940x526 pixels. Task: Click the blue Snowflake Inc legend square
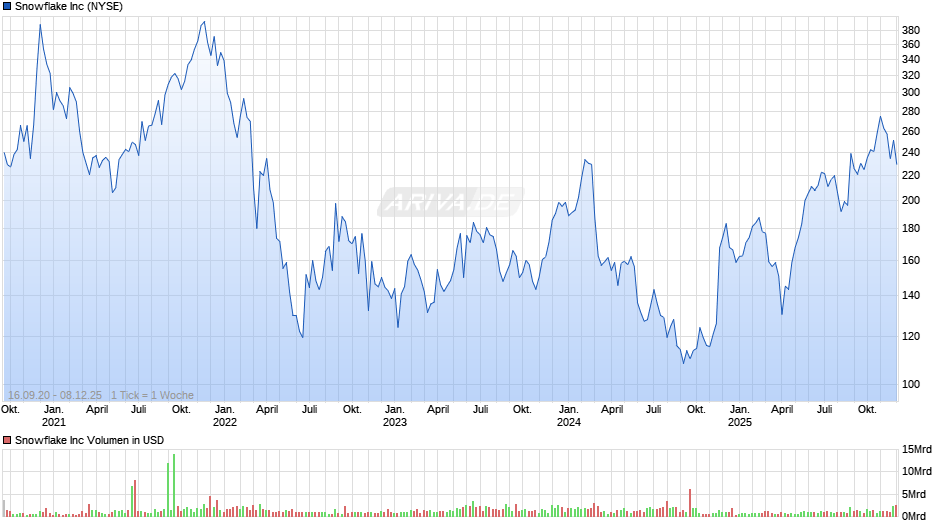click(x=7, y=7)
